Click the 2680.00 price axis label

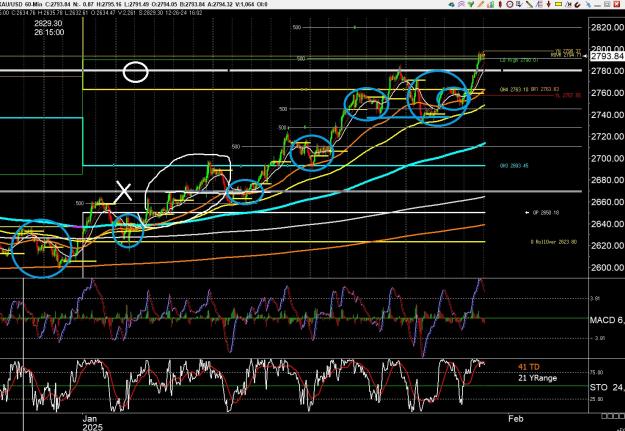(x=607, y=180)
